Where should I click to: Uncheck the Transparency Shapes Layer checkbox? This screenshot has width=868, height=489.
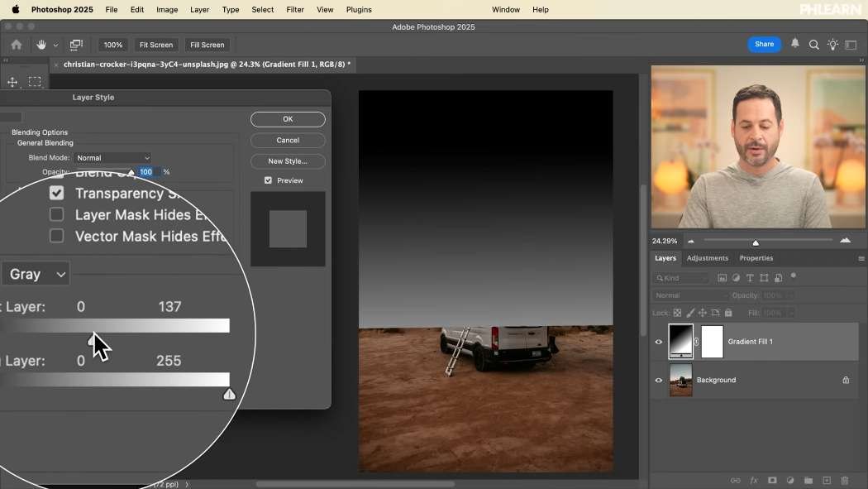tap(56, 193)
